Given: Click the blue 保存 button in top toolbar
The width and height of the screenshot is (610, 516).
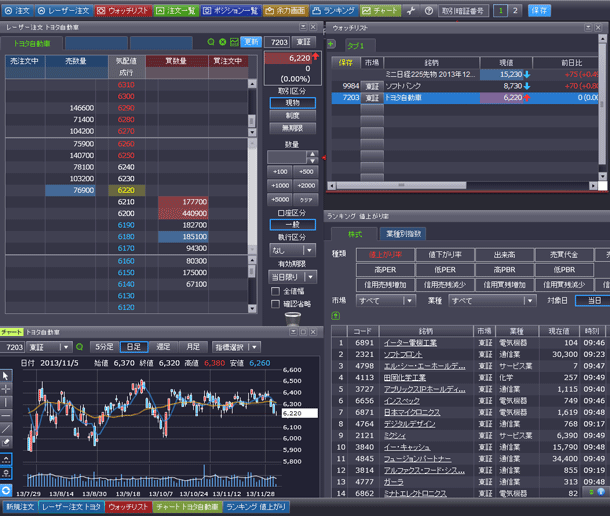Looking at the screenshot, I should pyautogui.click(x=539, y=11).
